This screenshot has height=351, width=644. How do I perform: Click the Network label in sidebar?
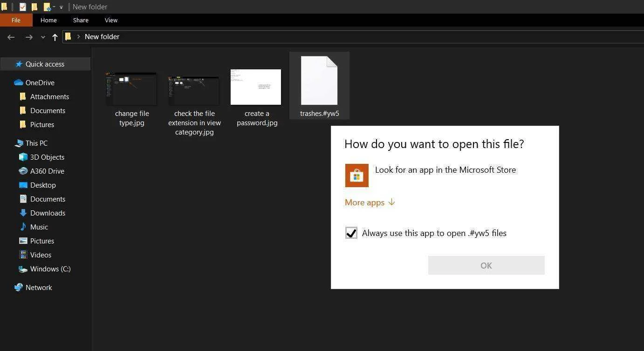click(39, 287)
